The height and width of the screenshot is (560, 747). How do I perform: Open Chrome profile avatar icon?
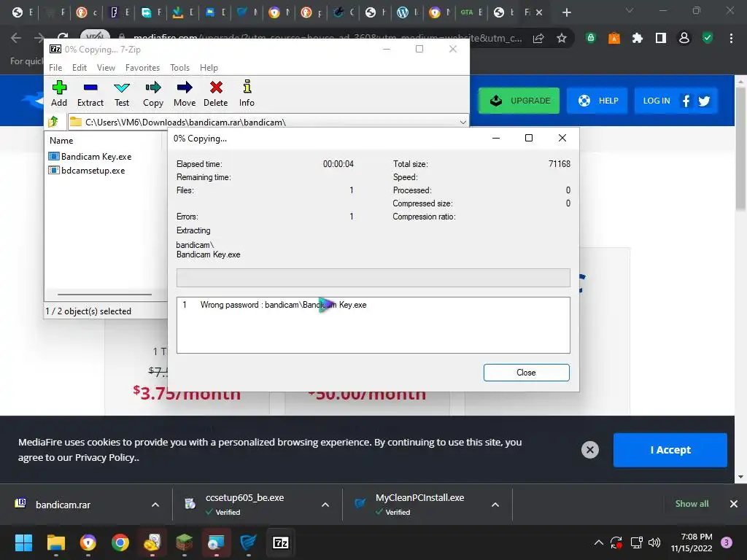pyautogui.click(x=684, y=38)
